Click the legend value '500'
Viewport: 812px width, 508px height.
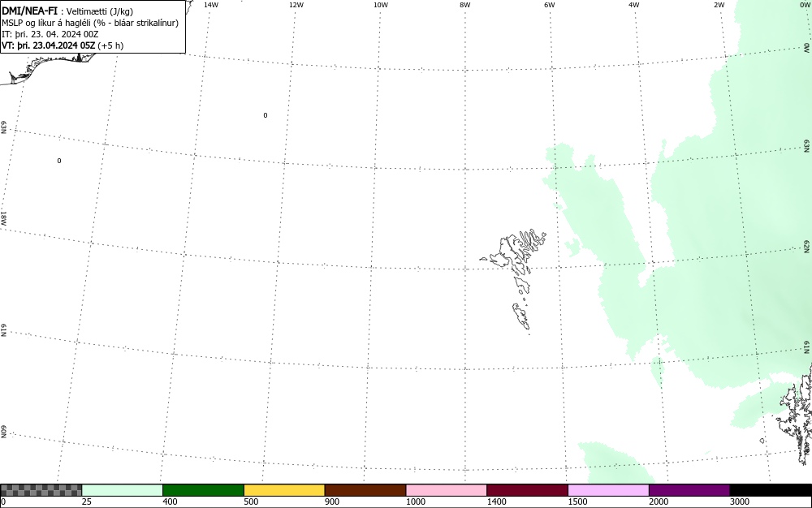[251, 502]
